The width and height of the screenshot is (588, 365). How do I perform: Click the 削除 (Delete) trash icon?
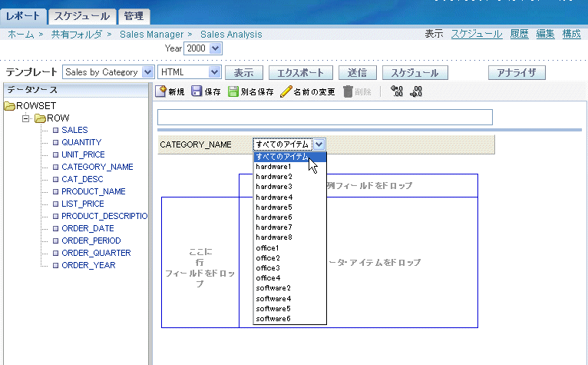(348, 91)
